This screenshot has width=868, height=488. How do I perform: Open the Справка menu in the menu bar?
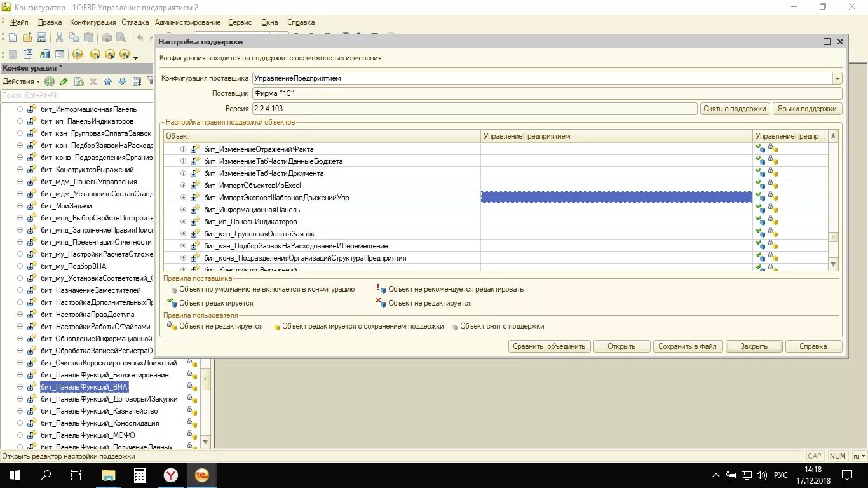301,22
